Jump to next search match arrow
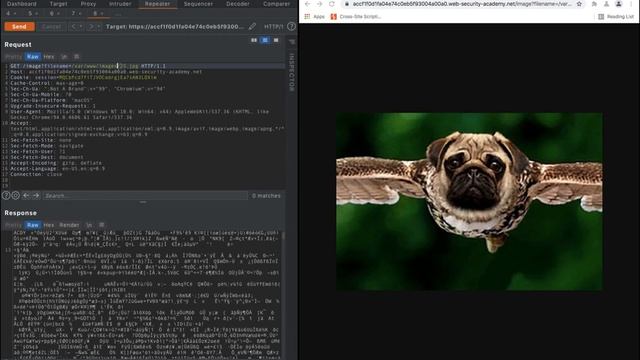The image size is (640, 360). (36, 196)
